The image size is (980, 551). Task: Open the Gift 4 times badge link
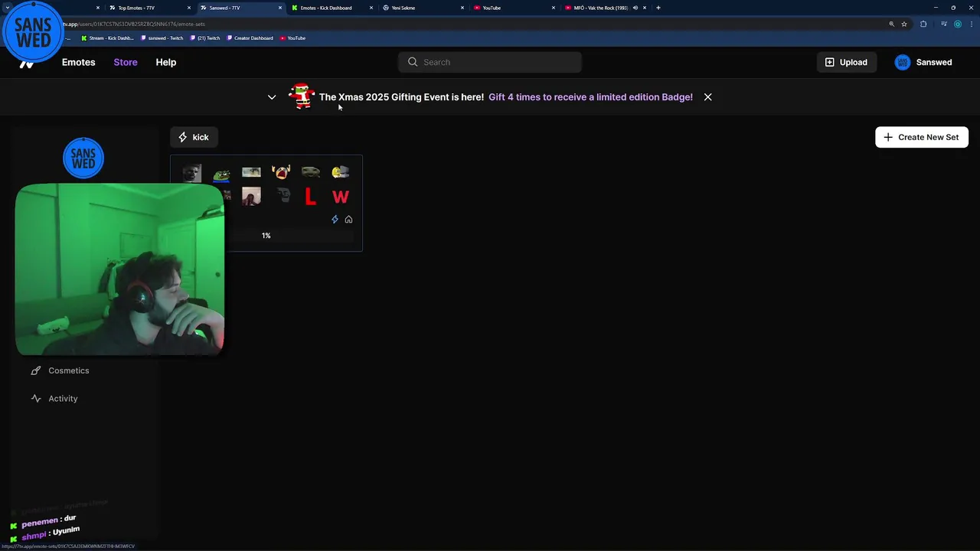(590, 97)
